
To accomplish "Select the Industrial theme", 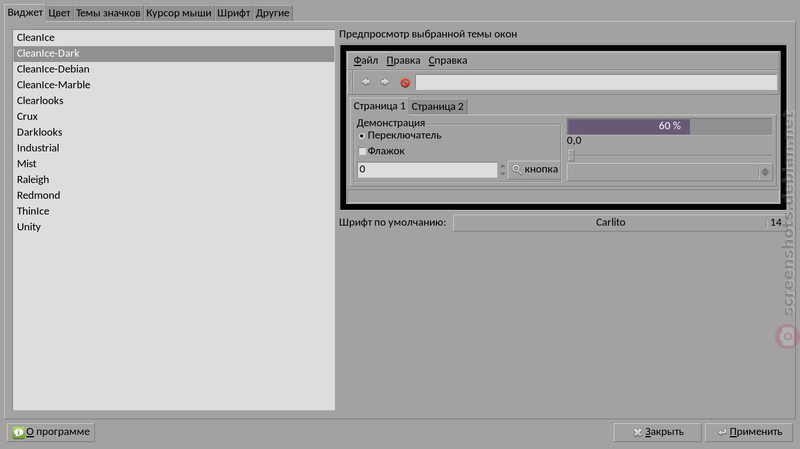I will tap(173, 148).
